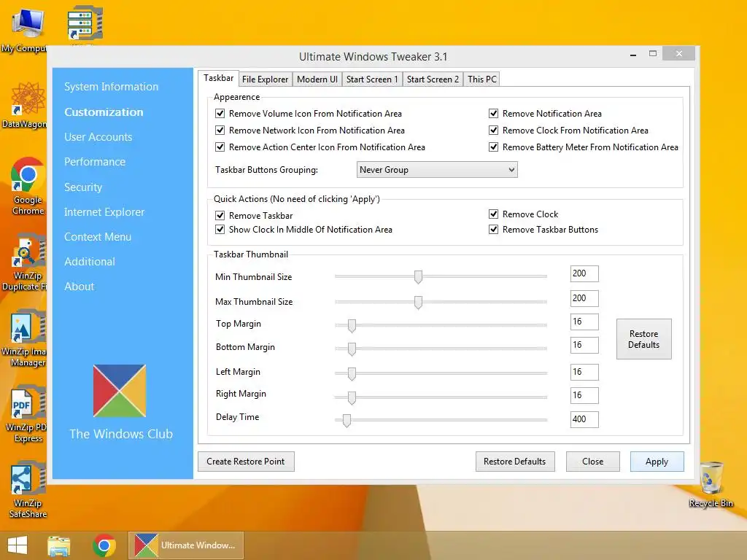Screen dimensions: 747x560
Task: Open the Modern UI tab
Action: (x=317, y=79)
